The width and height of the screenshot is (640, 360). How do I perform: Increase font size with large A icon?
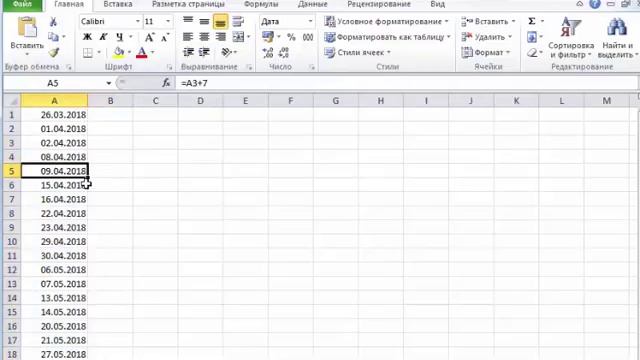pos(150,37)
